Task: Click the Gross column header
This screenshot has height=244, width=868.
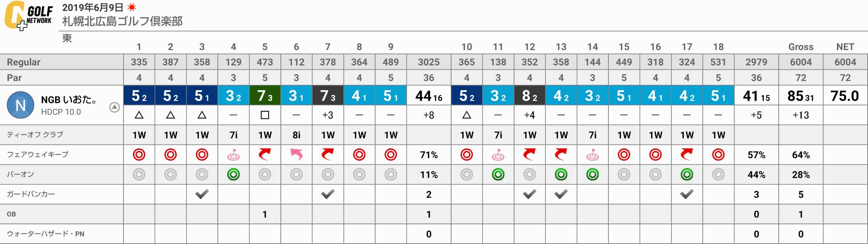Action: [801, 47]
